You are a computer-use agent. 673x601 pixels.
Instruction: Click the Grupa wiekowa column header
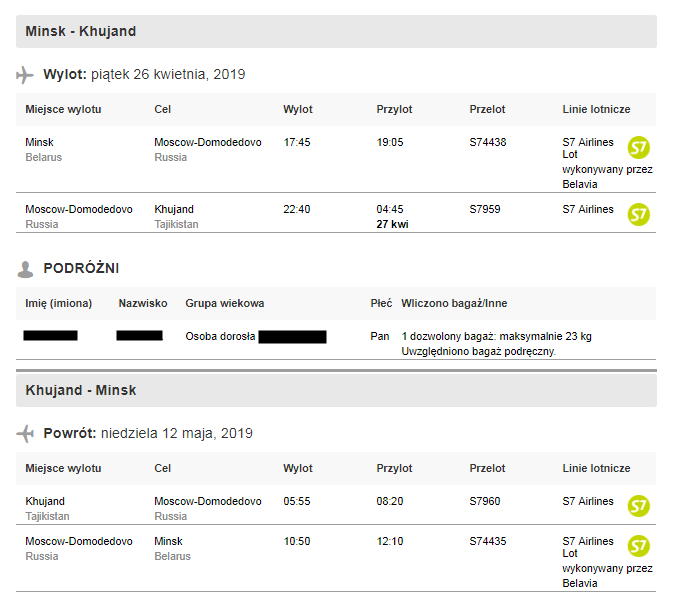coord(224,304)
